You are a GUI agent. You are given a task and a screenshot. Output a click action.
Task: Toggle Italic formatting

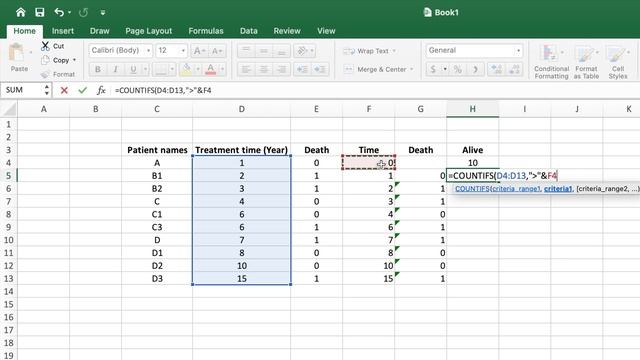click(x=116, y=69)
